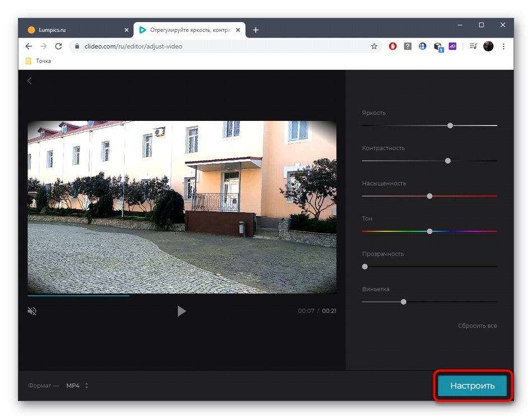Open the Chrome profile avatar
This screenshot has width=532, height=419.
tap(488, 46)
